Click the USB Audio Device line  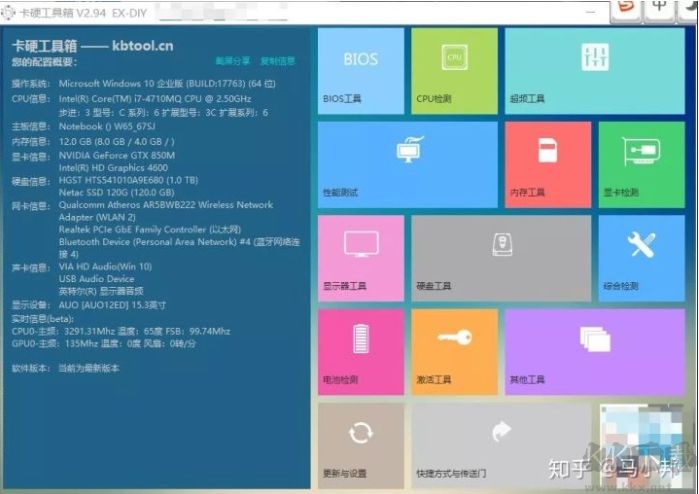pyautogui.click(x=96, y=279)
